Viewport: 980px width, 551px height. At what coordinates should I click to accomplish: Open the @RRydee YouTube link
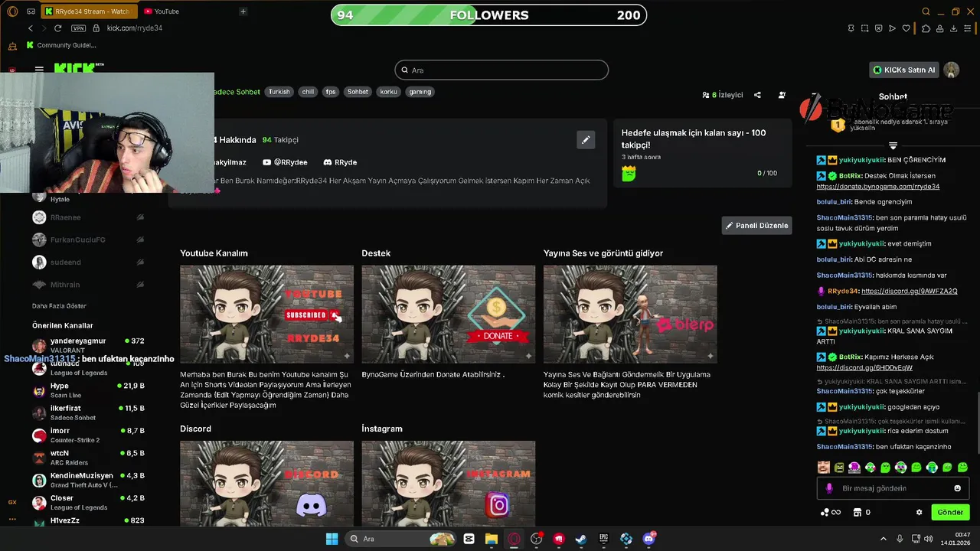click(x=285, y=162)
